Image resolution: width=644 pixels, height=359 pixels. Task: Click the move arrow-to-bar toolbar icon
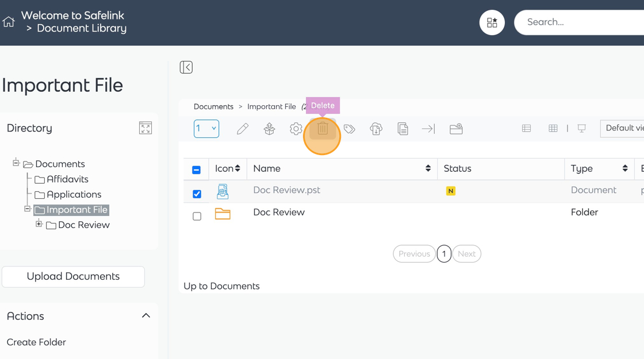pyautogui.click(x=428, y=129)
